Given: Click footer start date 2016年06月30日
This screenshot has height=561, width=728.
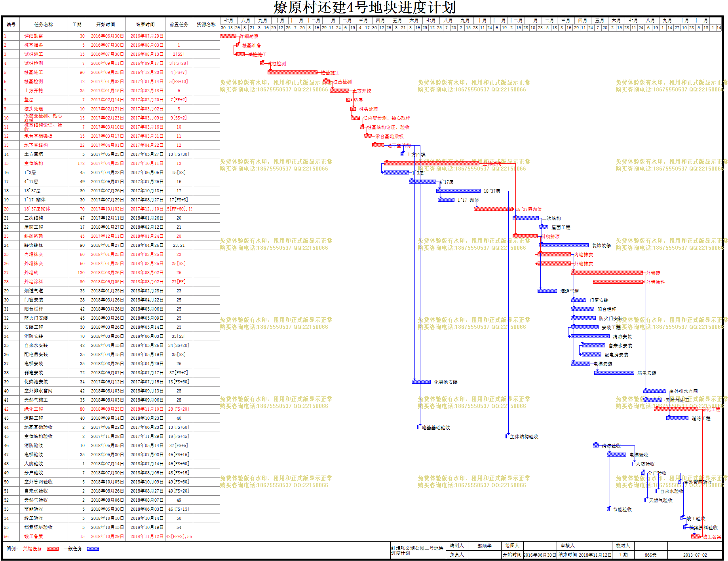Looking at the screenshot, I should pos(540,555).
